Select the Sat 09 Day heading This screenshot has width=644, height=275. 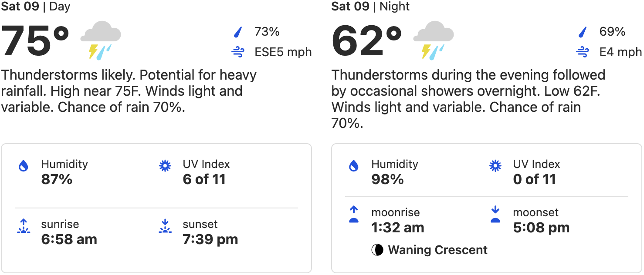(36, 7)
